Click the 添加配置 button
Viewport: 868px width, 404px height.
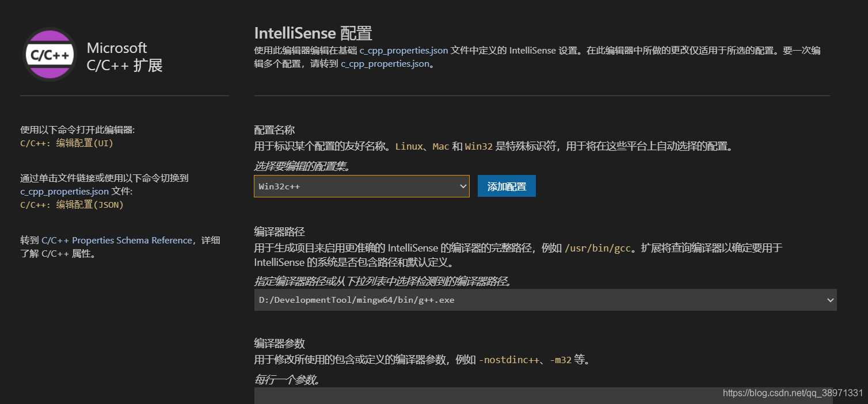tap(507, 186)
